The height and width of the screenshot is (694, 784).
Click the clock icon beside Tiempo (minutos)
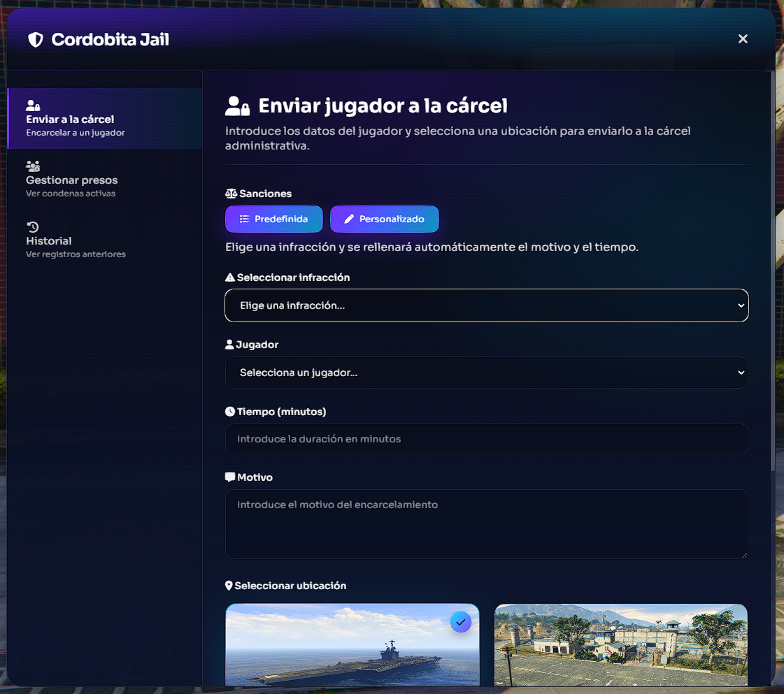tap(230, 411)
